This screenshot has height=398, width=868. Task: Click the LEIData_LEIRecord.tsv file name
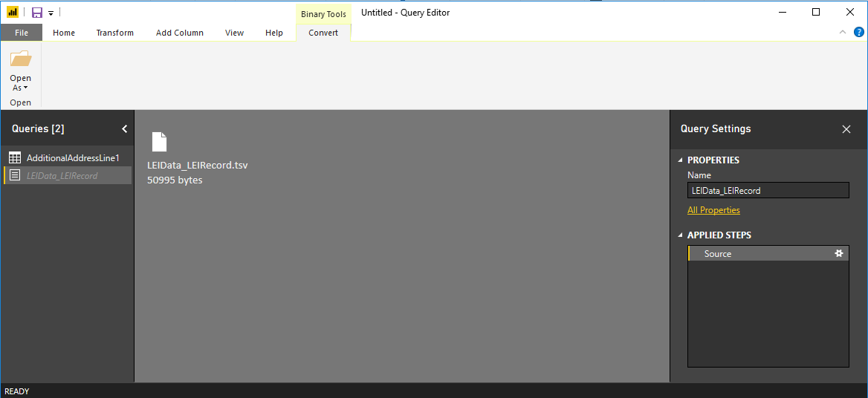[x=198, y=166]
